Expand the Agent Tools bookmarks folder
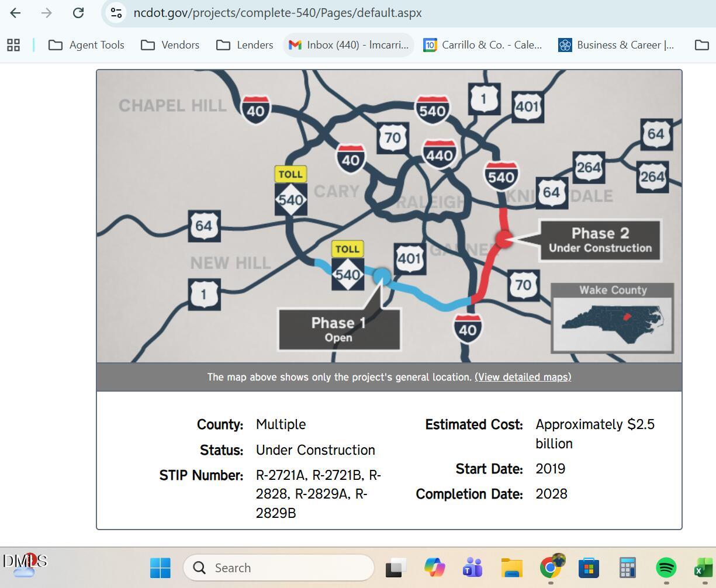Screen dimensions: 716x588 (87, 44)
